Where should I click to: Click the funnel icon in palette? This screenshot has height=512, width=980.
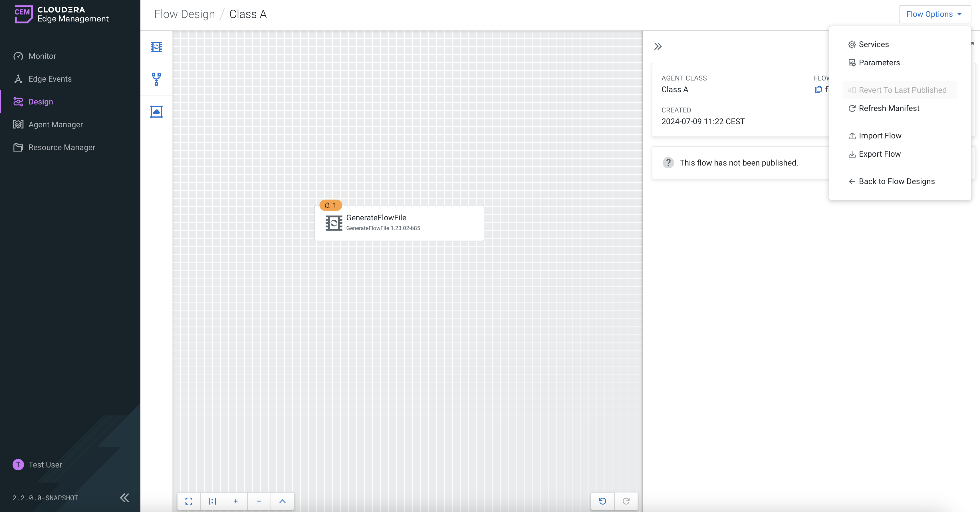pos(156,79)
